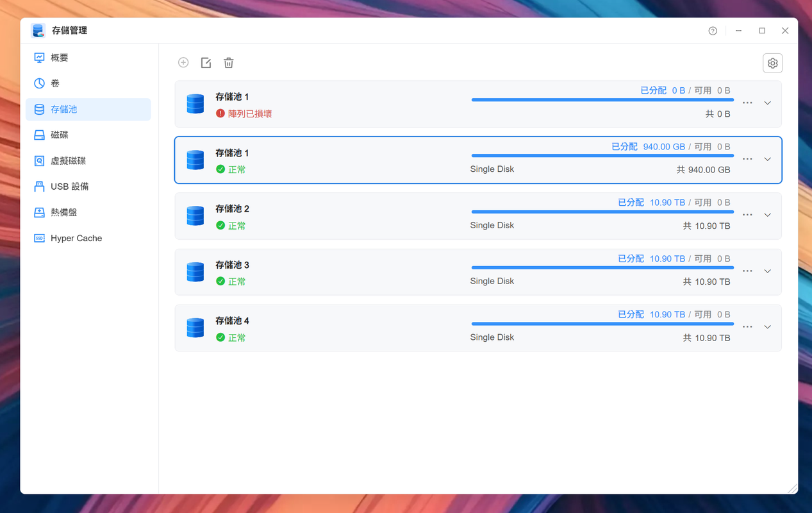Click the Hyper Cache SSD icon
This screenshot has width=812, height=513.
pyautogui.click(x=39, y=238)
